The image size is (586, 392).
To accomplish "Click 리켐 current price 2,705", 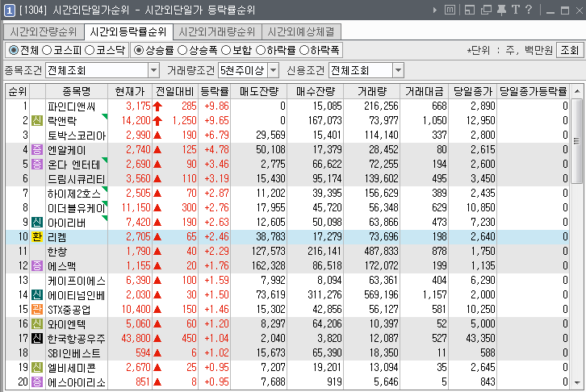I will point(138,236).
